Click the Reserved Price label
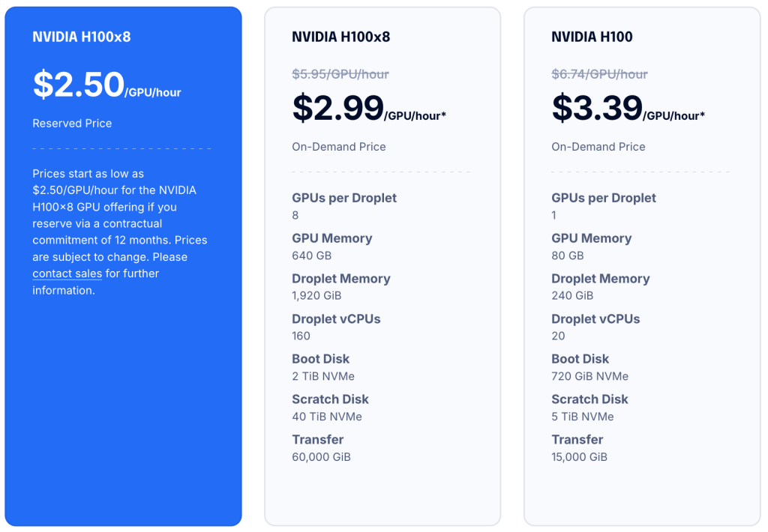 pos(72,124)
